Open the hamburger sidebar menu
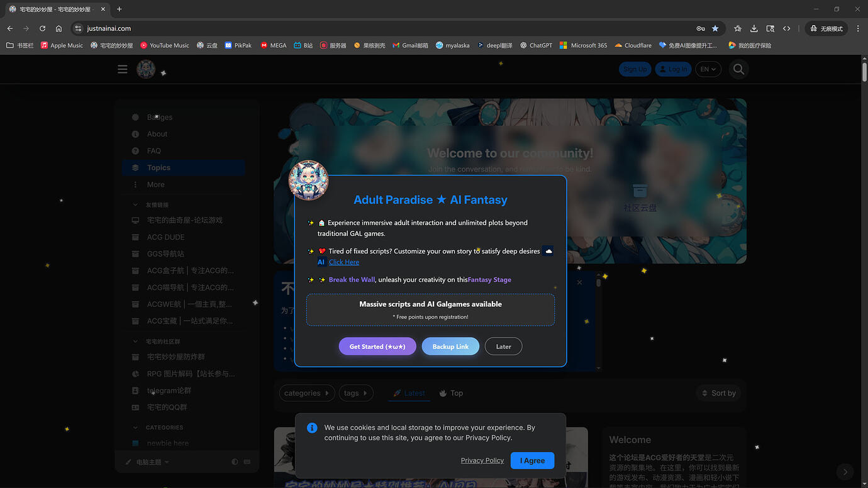Screen dimensions: 868x488 coord(123,69)
